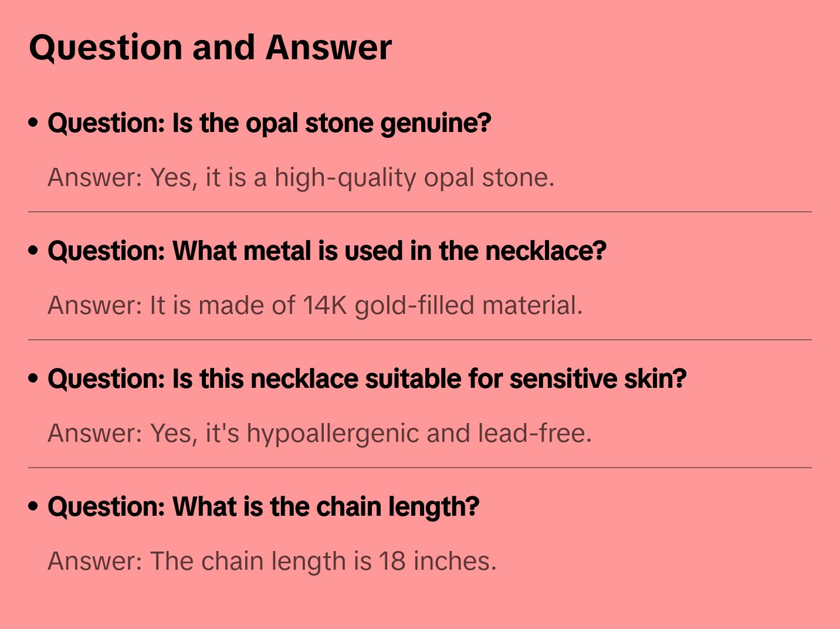Click the divider line below the opal answer
The image size is (840, 629).
click(420, 212)
